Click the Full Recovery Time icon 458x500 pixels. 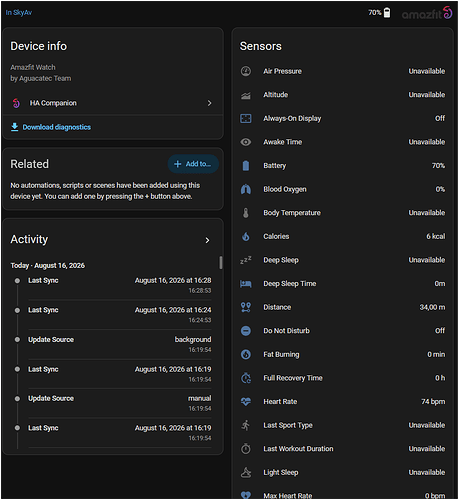[246, 378]
